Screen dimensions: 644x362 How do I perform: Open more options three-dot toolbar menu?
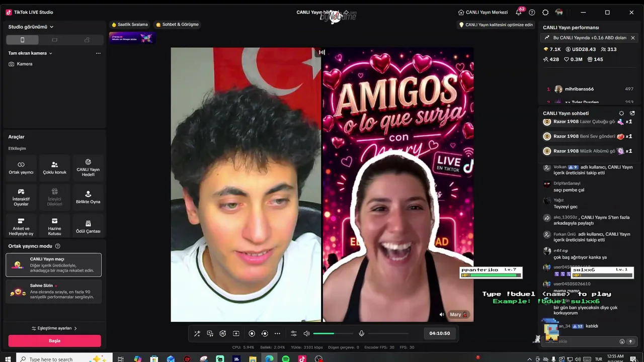[277, 333]
